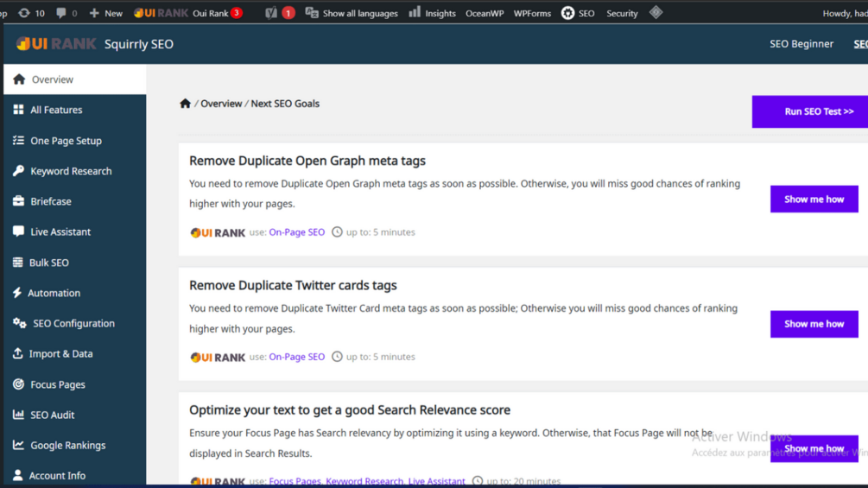
Task: Open On-Page SEO link under Open Graph goal
Action: (297, 232)
